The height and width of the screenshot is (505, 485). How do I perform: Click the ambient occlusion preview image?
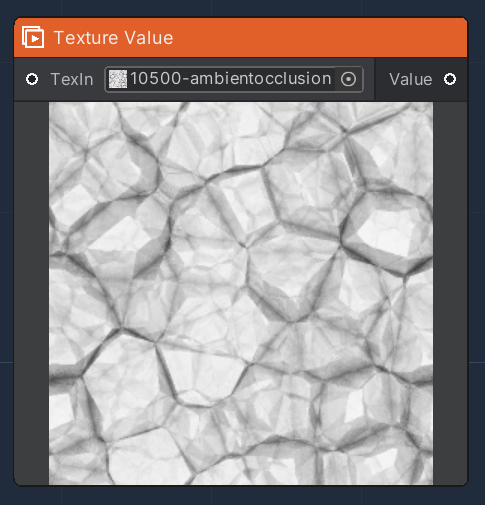point(241,293)
